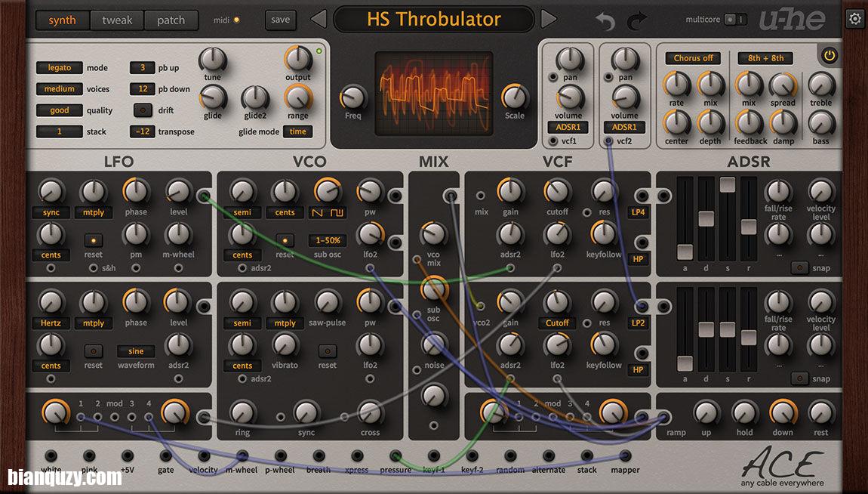Click the u-he logo
The image size is (868, 494).
(793, 20)
